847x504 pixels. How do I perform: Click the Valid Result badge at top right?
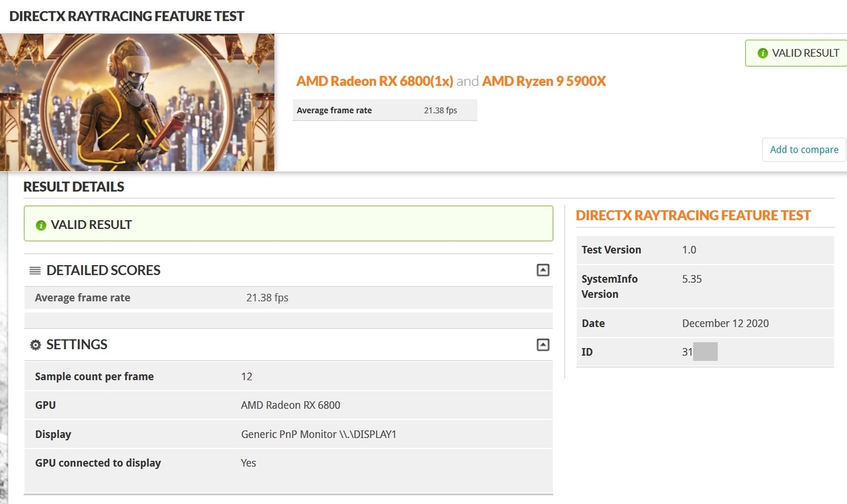(797, 53)
